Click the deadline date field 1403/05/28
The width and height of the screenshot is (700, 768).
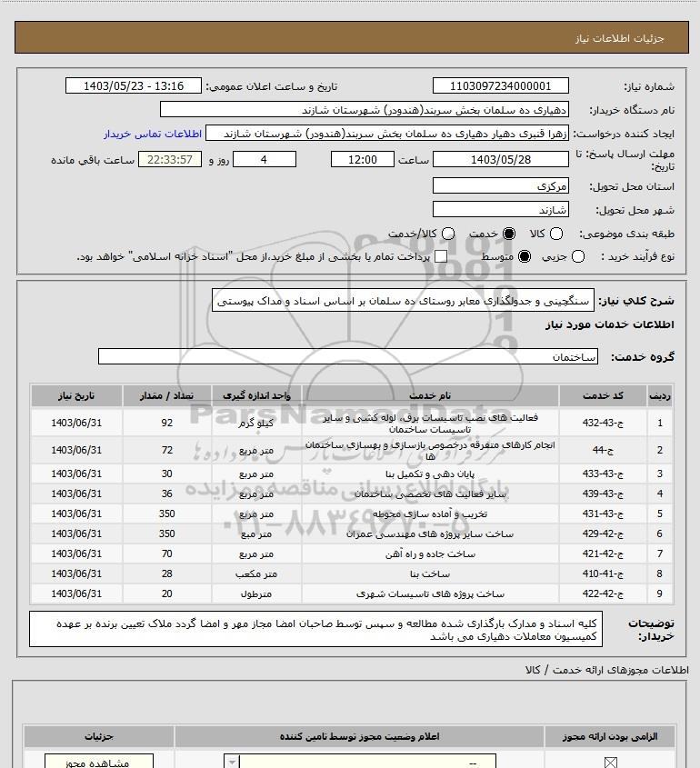(501, 159)
